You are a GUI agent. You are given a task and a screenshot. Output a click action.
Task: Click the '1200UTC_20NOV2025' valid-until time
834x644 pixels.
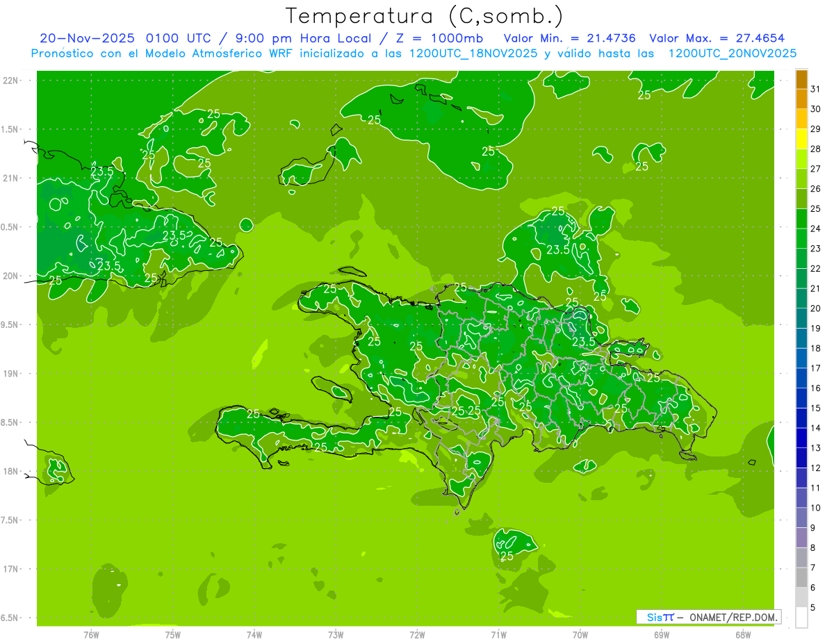point(733,53)
